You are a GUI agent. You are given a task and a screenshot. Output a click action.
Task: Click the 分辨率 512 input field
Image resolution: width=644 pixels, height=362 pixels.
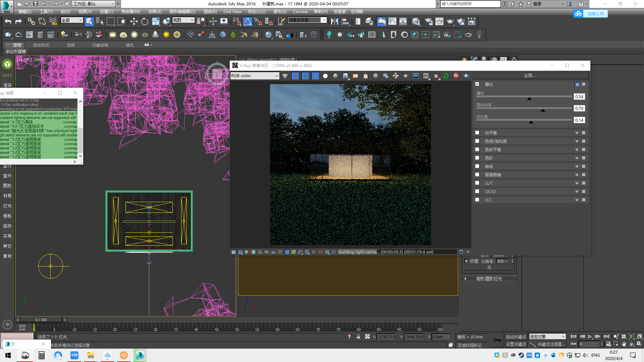[x=503, y=261]
